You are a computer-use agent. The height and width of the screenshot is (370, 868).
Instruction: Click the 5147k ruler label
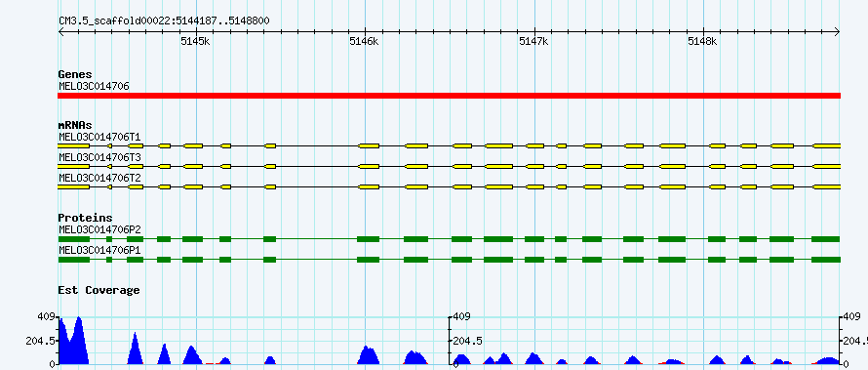pyautogui.click(x=533, y=41)
